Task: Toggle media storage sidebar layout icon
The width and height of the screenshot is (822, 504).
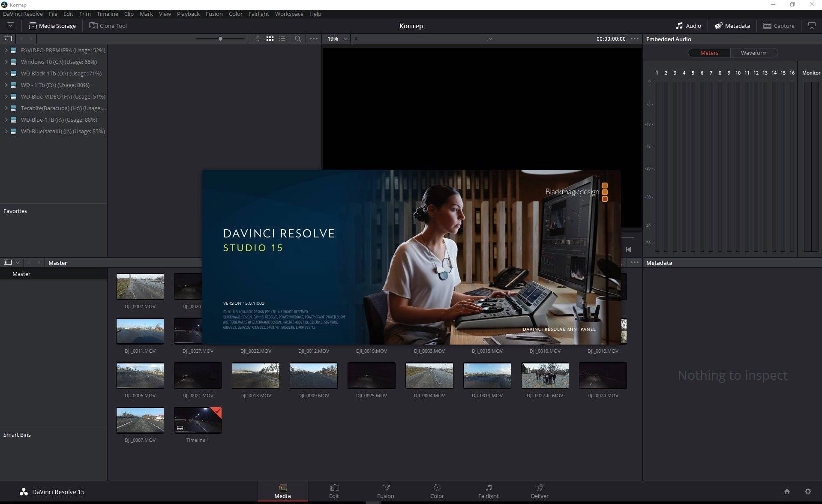Action: (x=7, y=39)
